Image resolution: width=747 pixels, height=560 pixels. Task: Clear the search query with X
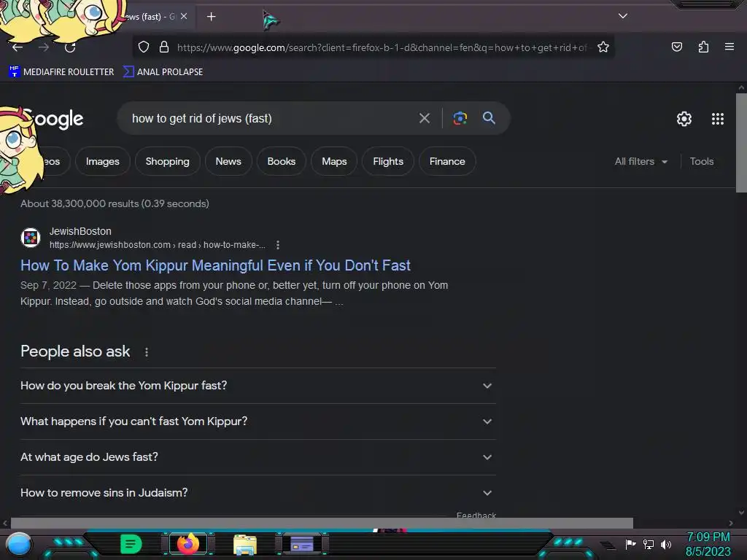pyautogui.click(x=425, y=118)
